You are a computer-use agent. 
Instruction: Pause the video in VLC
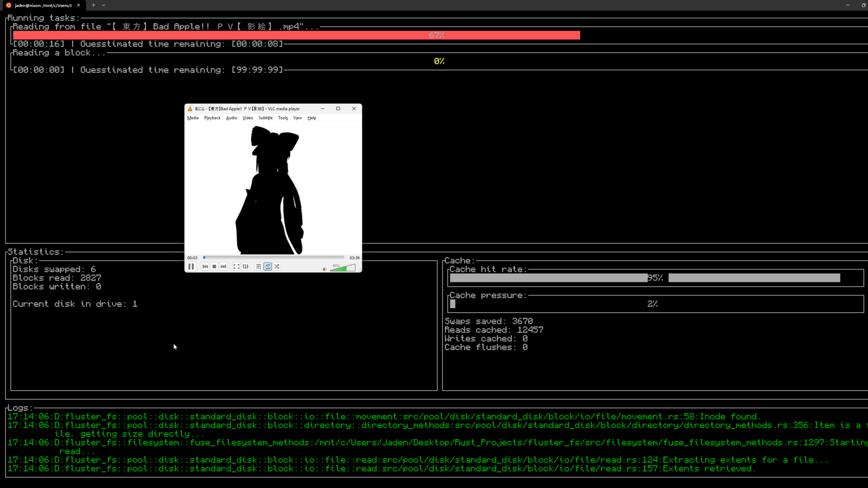coord(191,267)
